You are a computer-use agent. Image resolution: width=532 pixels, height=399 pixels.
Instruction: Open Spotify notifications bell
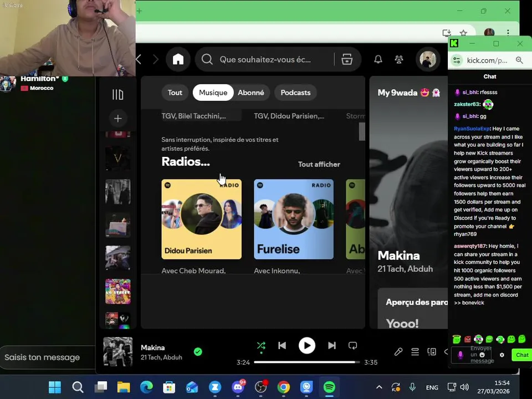click(x=378, y=59)
